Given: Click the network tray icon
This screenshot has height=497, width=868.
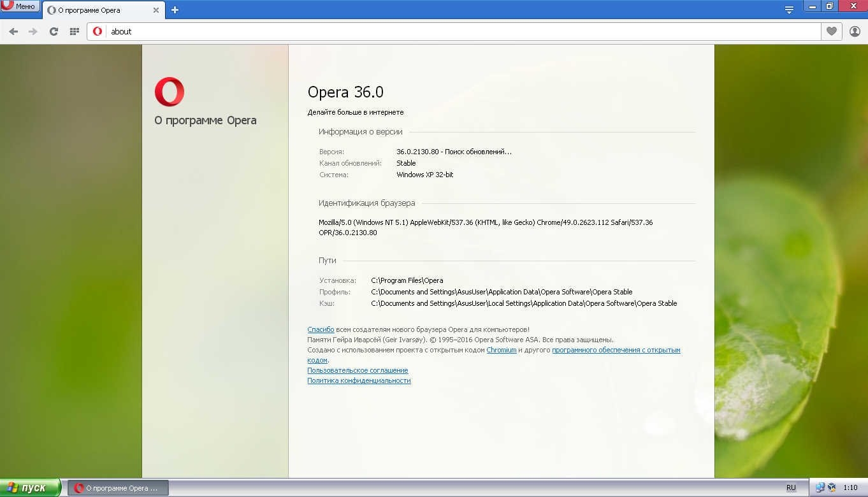Looking at the screenshot, I should pos(820,488).
